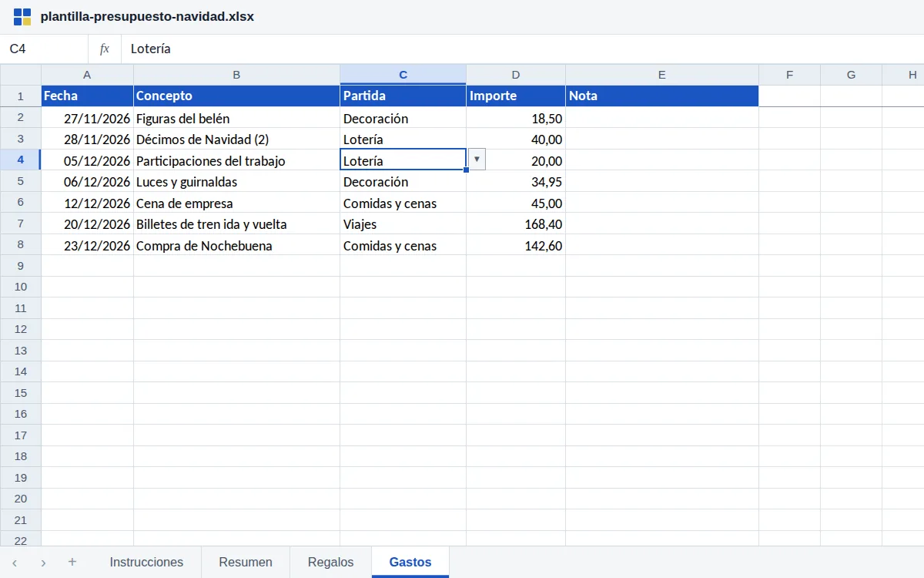Image resolution: width=924 pixels, height=578 pixels.
Task: Click file name plantilla-presupuesto-navidad.xlsx
Action: coord(147,17)
